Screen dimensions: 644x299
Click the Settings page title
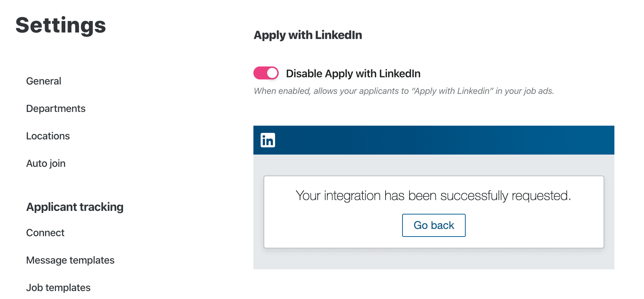[61, 25]
